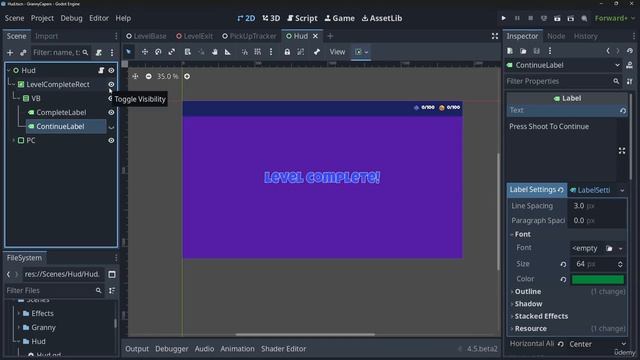Switch to the Node dock tab

tap(556, 36)
